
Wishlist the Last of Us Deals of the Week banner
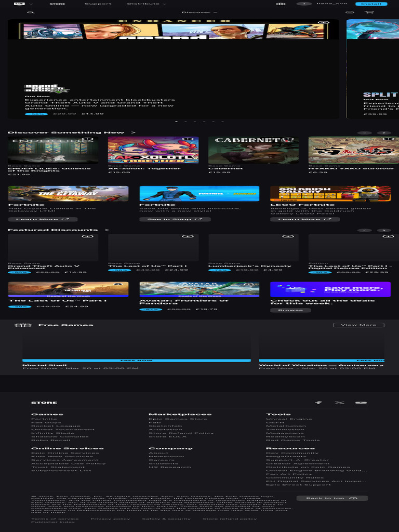tap(118, 284)
